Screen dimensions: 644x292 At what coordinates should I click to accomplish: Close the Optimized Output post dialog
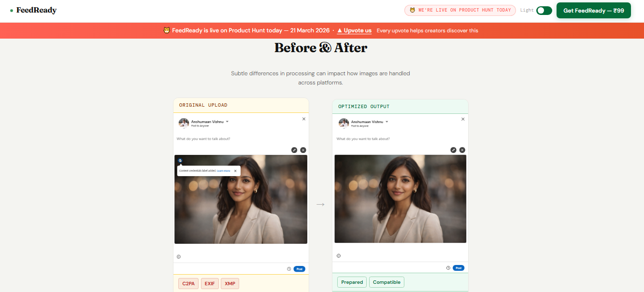tap(463, 119)
